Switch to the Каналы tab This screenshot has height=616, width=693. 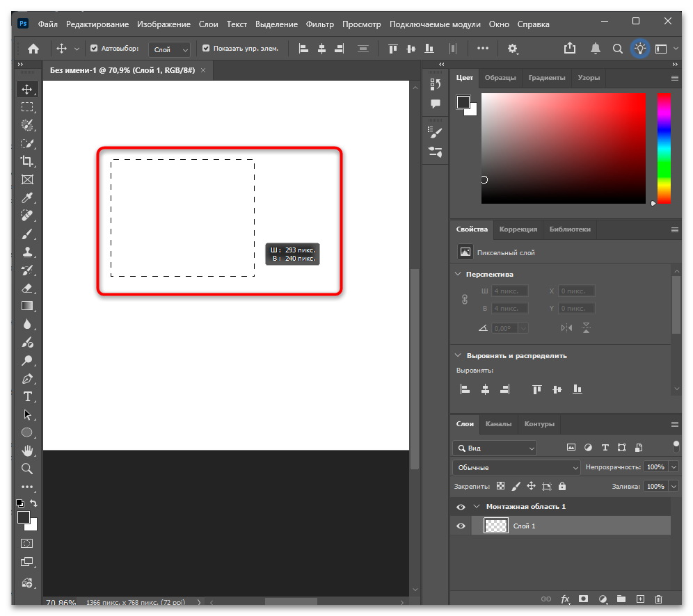[x=498, y=423]
